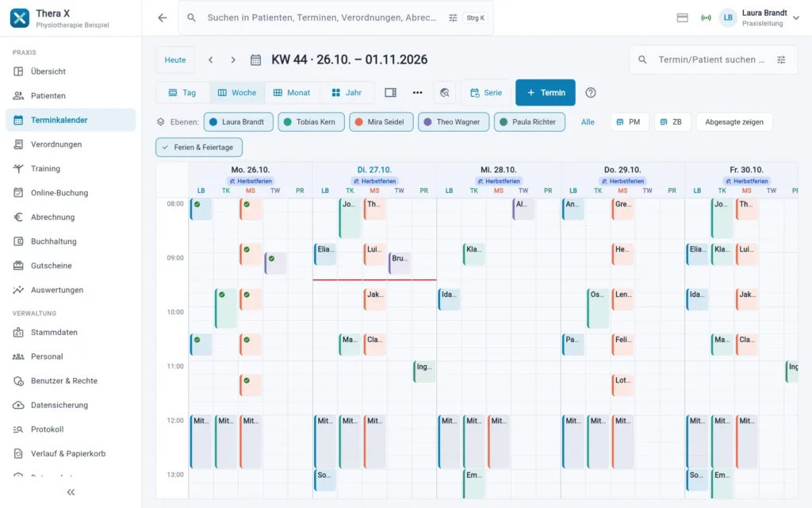
Task: Toggle Mira Seidel layer chip
Action: tap(381, 121)
